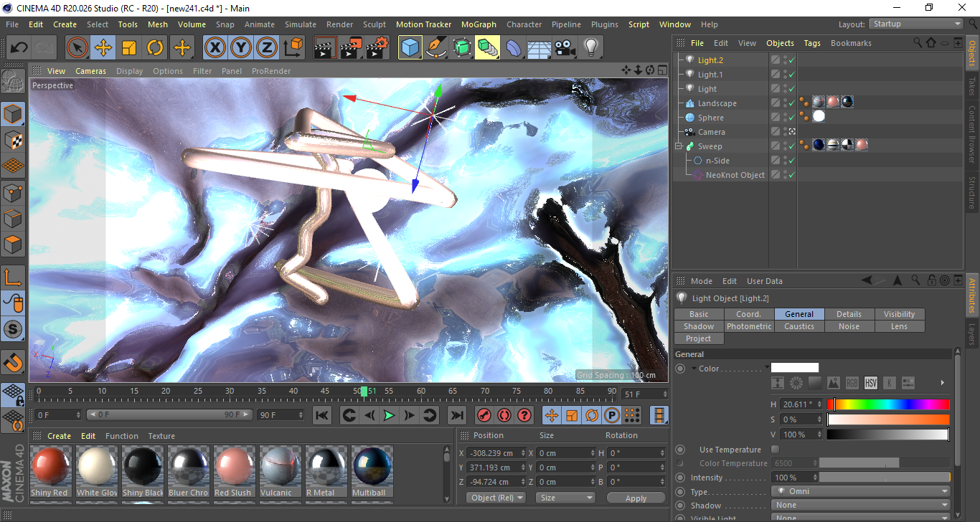This screenshot has height=522, width=980.
Task: Toggle Y axis lock
Action: click(x=241, y=48)
